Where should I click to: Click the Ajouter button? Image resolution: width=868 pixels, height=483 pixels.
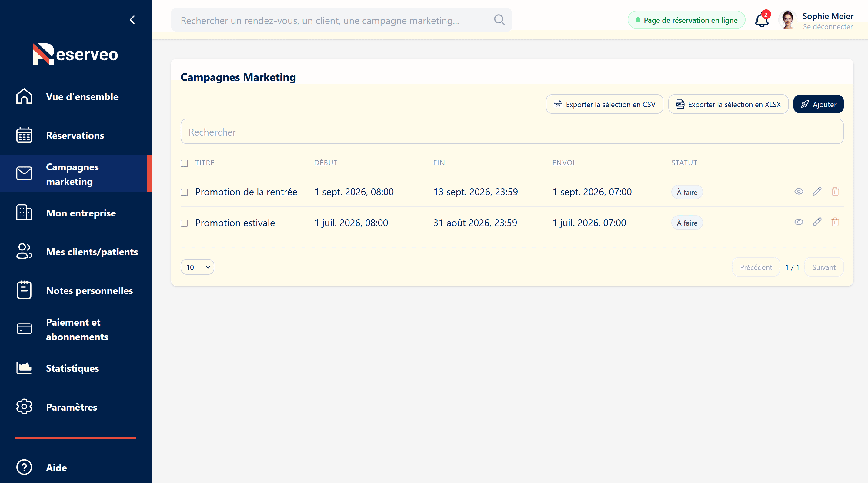click(818, 104)
